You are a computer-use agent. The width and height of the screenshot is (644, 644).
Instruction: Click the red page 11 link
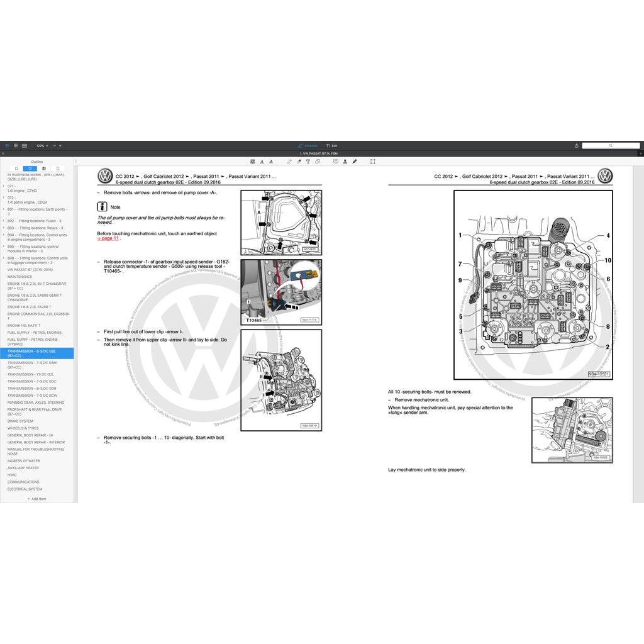point(108,238)
